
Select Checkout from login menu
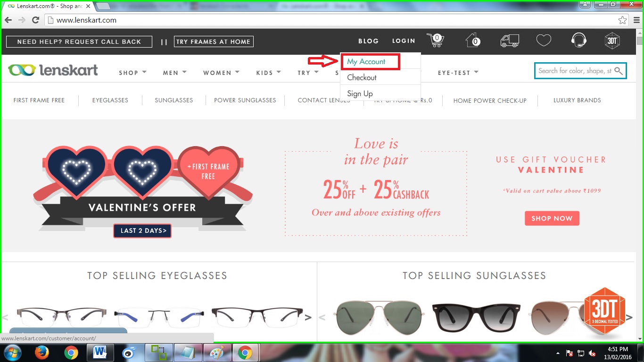coord(362,77)
